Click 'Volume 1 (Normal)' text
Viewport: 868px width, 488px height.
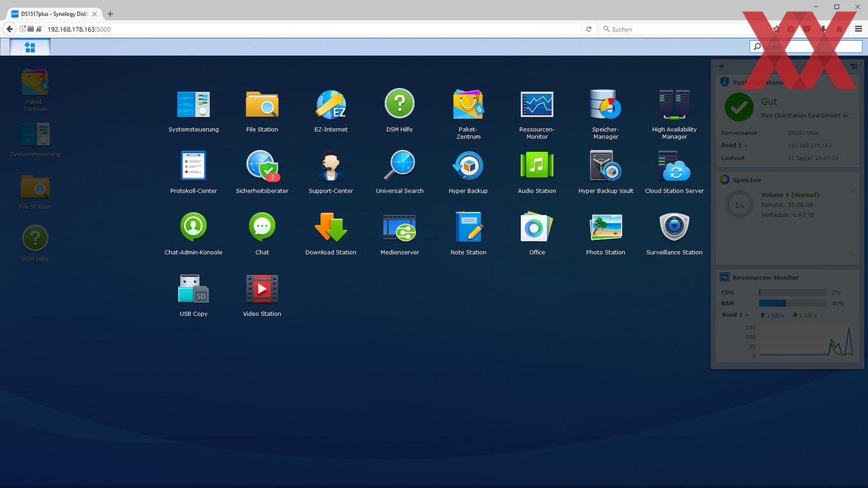(790, 195)
